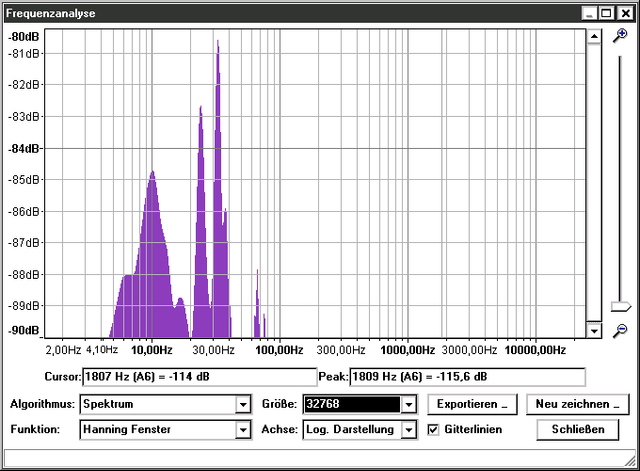The image size is (640, 471).
Task: Click the window resize grip icon
Action: click(630, 461)
